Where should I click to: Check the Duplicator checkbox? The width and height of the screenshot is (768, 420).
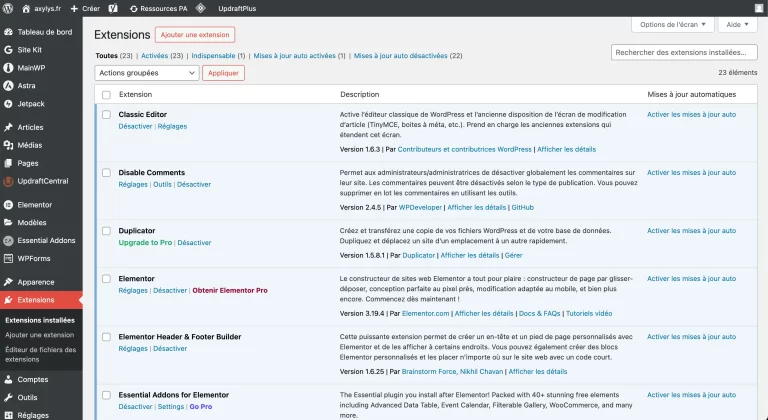tap(106, 231)
